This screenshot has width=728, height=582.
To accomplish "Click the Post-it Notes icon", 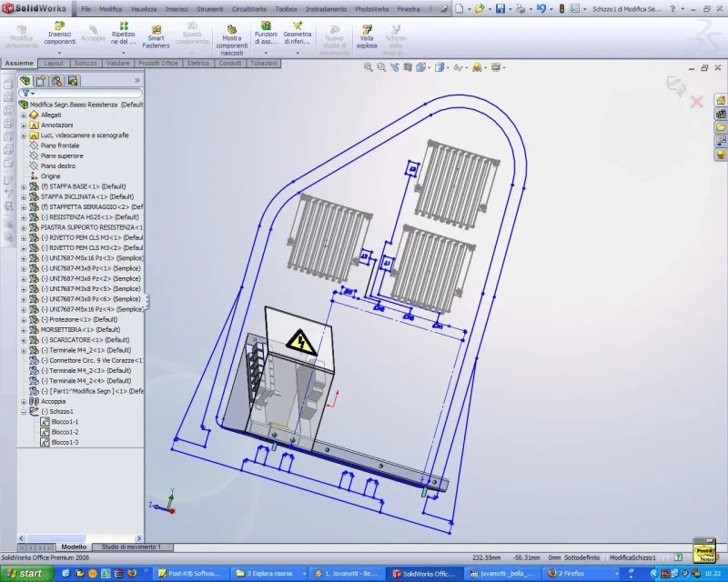I will (x=704, y=551).
